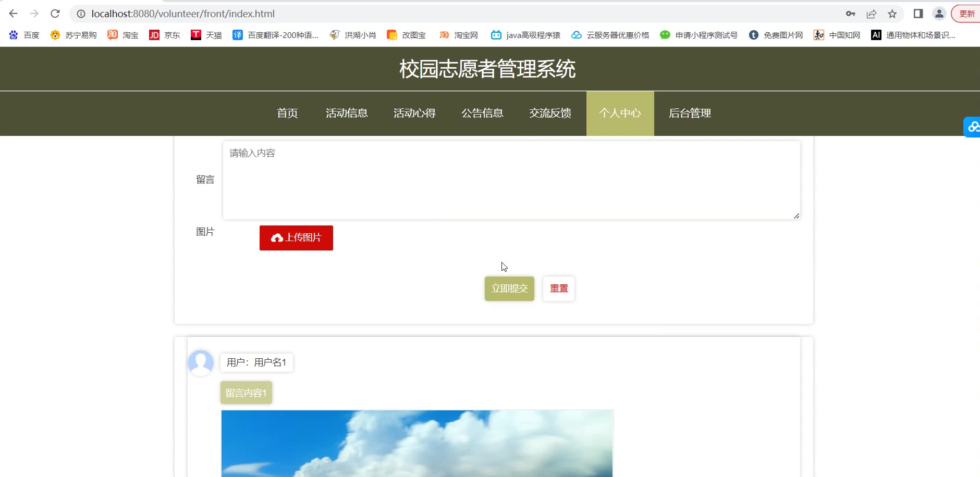Click the browser 更新 update button
Viewport: 980px width, 477px height.
tap(966, 14)
